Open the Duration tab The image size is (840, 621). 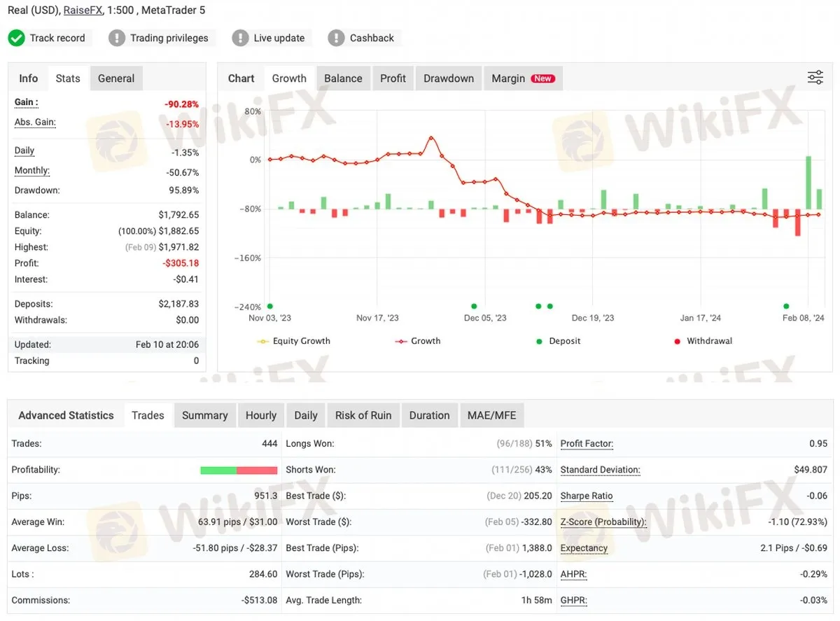pyautogui.click(x=429, y=415)
